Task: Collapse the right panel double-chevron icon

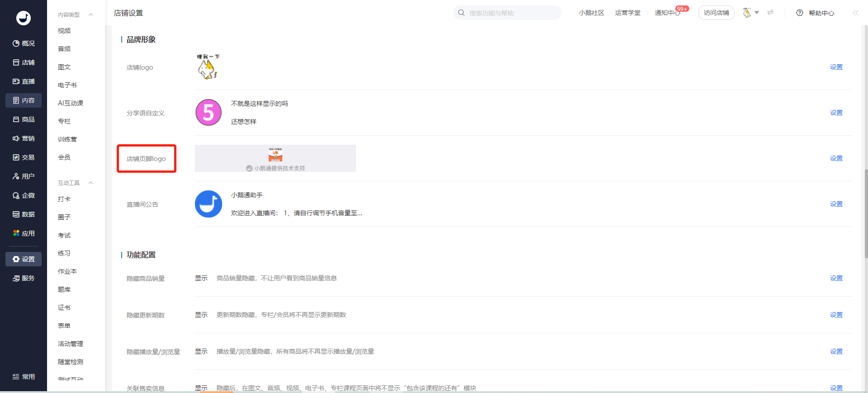Action: tap(855, 13)
